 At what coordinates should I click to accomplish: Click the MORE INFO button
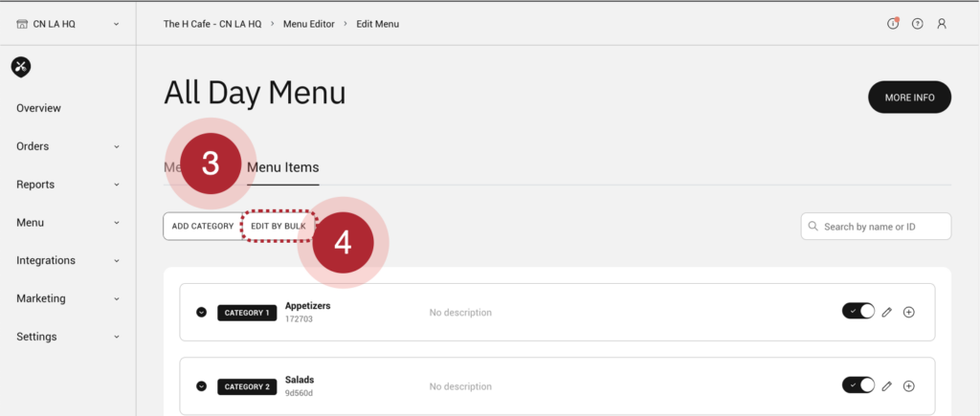909,98
